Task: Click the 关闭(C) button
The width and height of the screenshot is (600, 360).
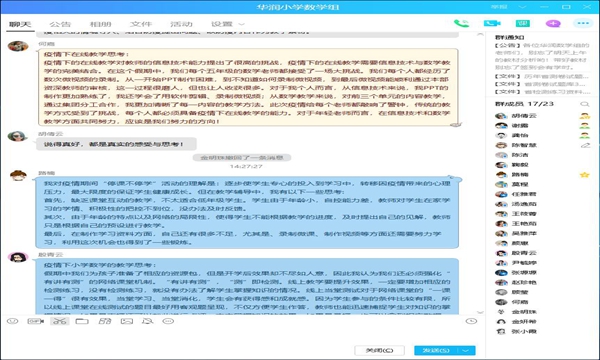Action: (x=379, y=350)
